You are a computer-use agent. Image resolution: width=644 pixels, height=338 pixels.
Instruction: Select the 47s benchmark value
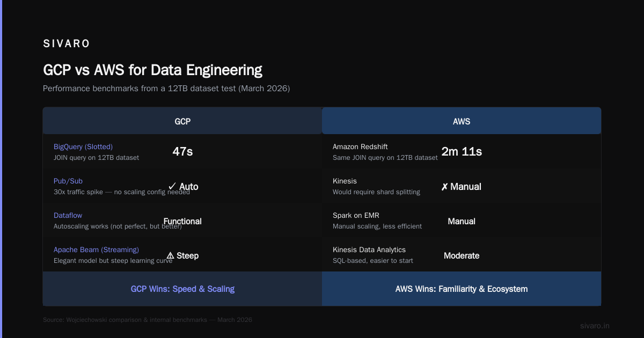point(182,151)
